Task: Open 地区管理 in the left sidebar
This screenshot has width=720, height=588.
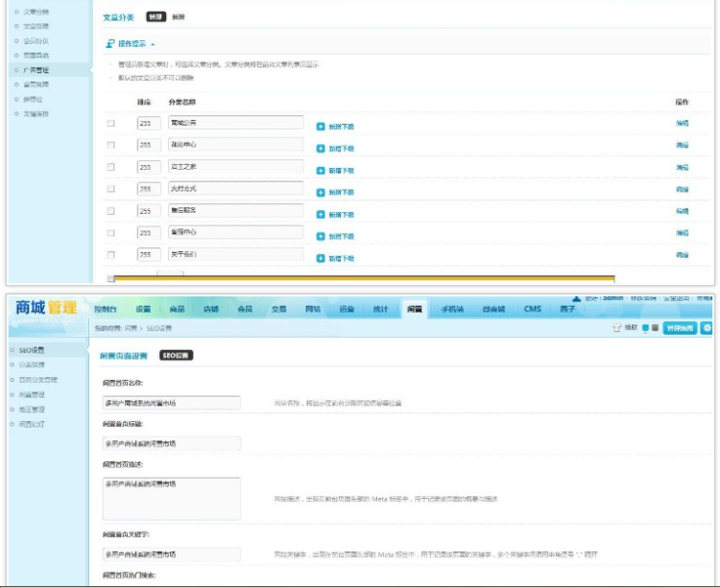Action: tap(32, 410)
